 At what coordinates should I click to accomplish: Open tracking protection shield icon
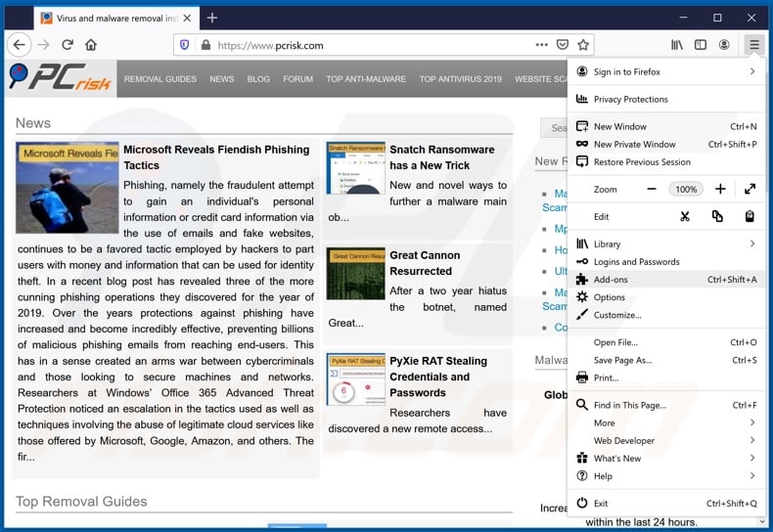[x=184, y=45]
